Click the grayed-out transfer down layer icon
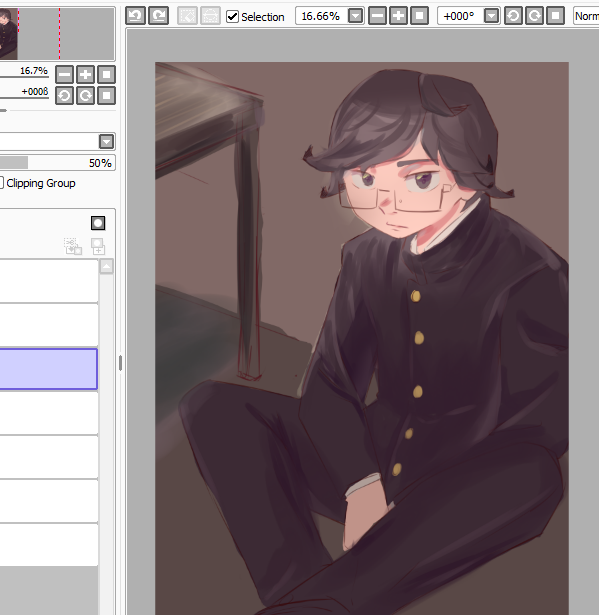Viewport: 599px width, 615px height. tap(73, 246)
